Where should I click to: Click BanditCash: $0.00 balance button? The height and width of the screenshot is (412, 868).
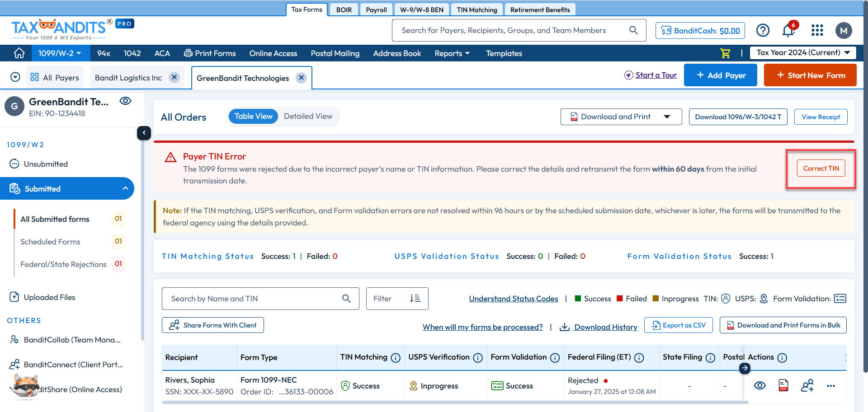click(x=700, y=31)
